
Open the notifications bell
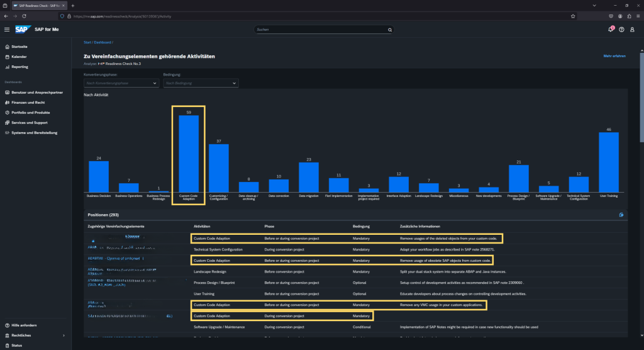pyautogui.click(x=611, y=29)
